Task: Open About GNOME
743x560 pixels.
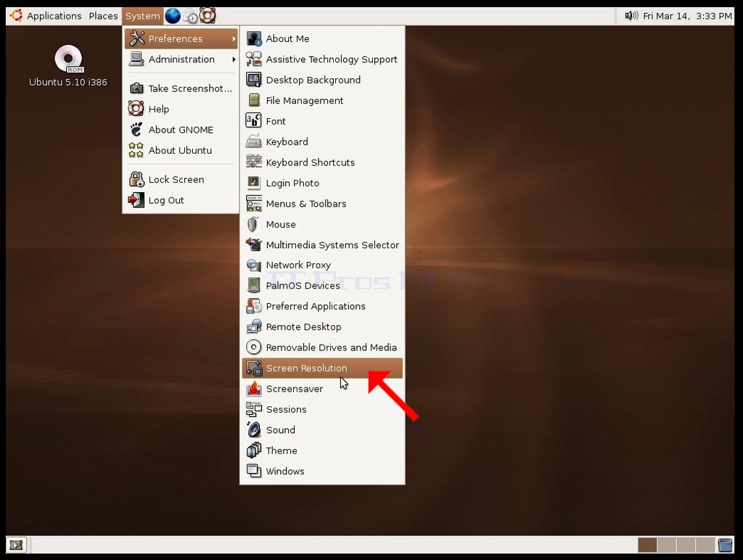Action: click(181, 130)
